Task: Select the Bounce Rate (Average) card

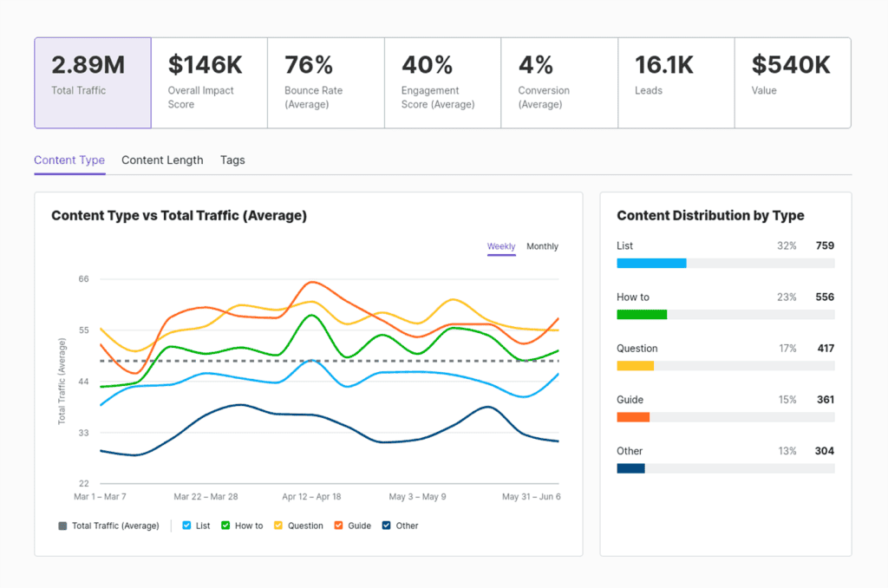Action: tap(326, 82)
